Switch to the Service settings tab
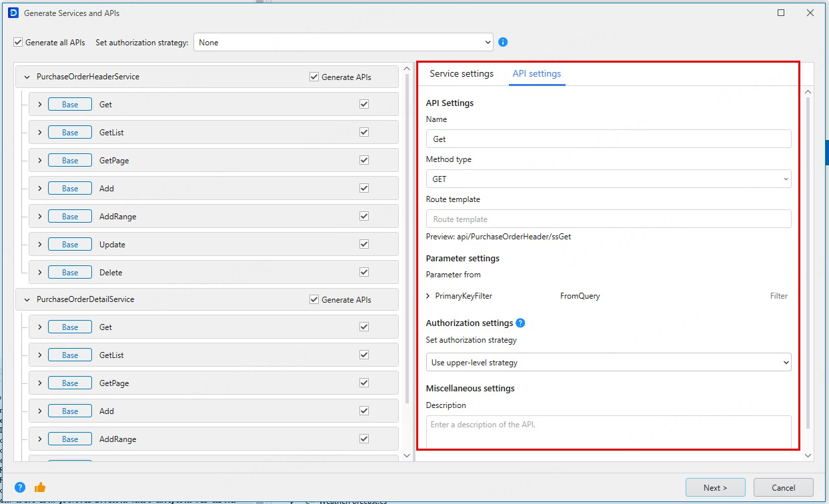The width and height of the screenshot is (829, 504). coord(462,73)
